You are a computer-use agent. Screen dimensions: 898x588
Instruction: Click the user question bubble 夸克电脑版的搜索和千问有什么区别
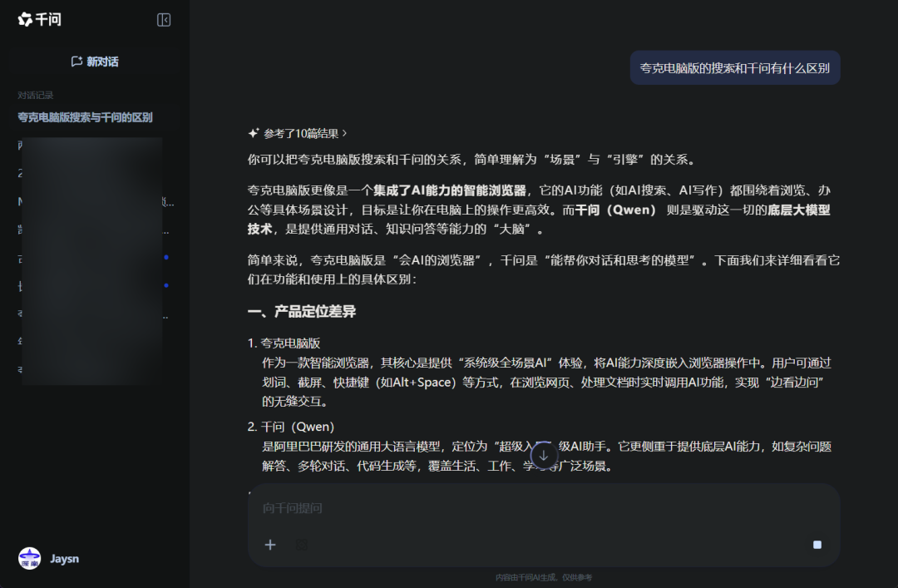click(x=734, y=67)
